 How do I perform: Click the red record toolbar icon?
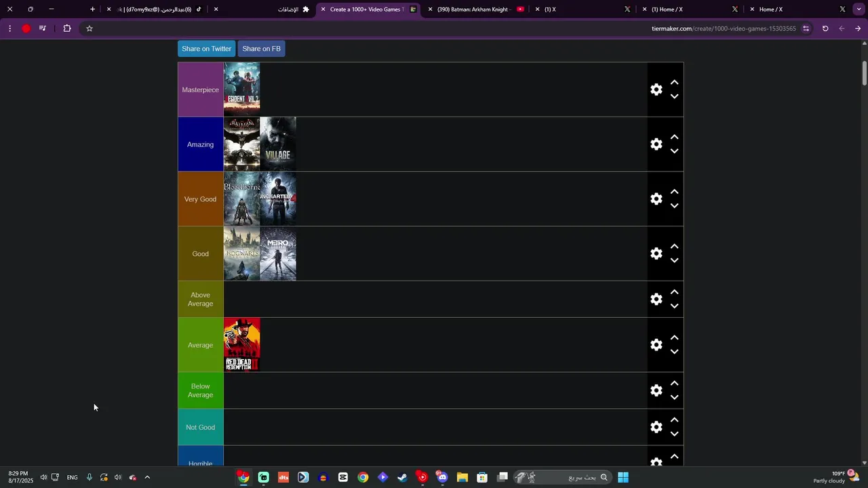pyautogui.click(x=26, y=28)
